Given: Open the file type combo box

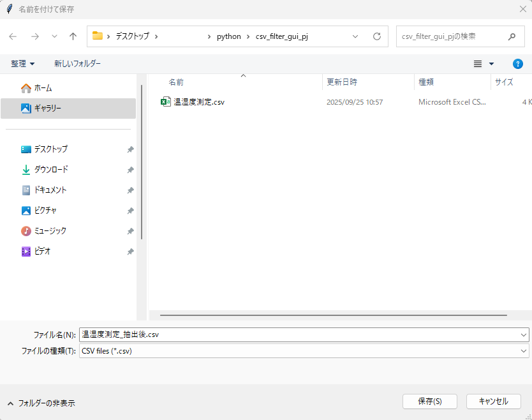Looking at the screenshot, I should click(304, 351).
